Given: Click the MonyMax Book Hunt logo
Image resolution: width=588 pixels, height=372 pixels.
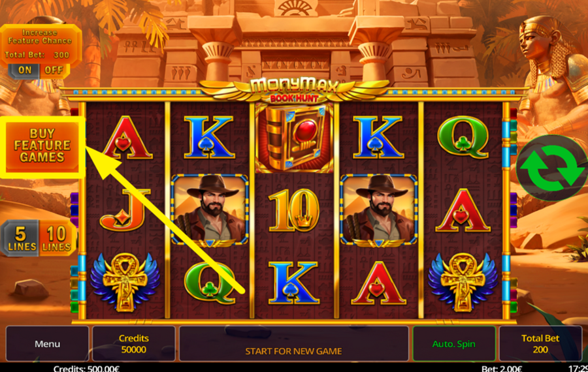Looking at the screenshot, I should click(x=295, y=90).
